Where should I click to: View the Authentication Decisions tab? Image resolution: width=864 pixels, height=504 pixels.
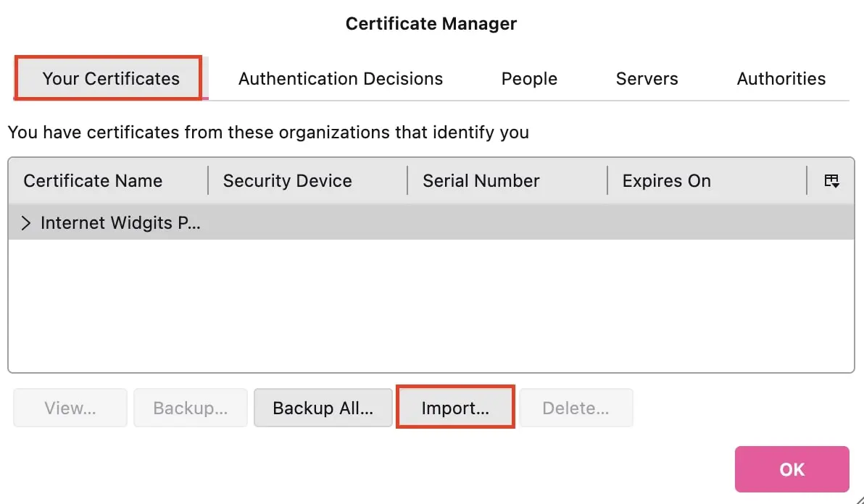[x=340, y=78]
